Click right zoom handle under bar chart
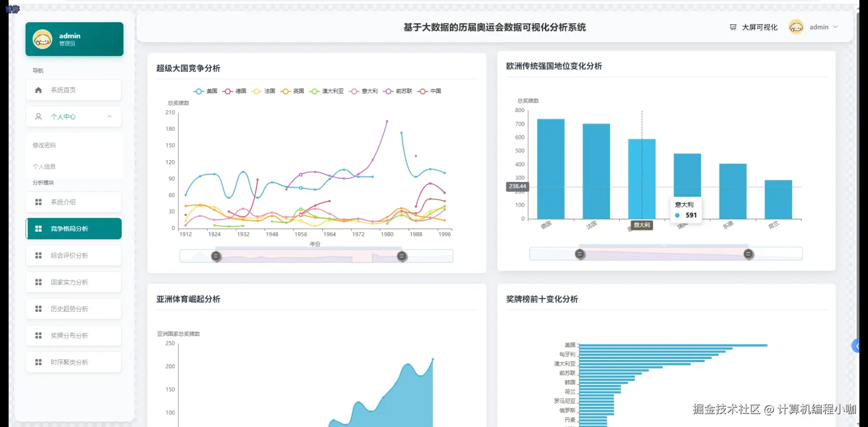 click(x=749, y=254)
